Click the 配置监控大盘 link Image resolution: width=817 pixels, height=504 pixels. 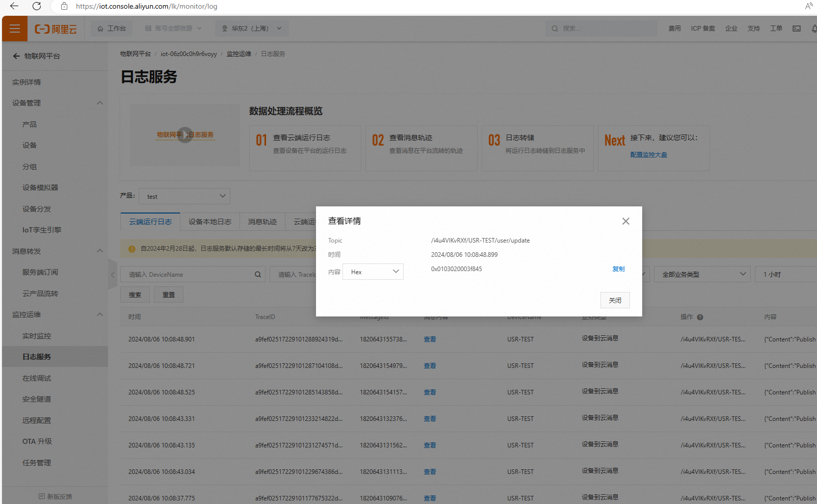648,155
